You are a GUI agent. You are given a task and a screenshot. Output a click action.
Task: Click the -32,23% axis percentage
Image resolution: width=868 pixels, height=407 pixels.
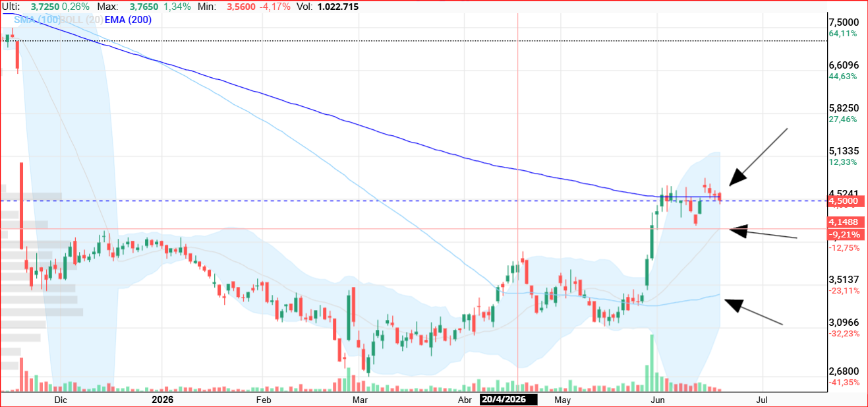point(844,333)
